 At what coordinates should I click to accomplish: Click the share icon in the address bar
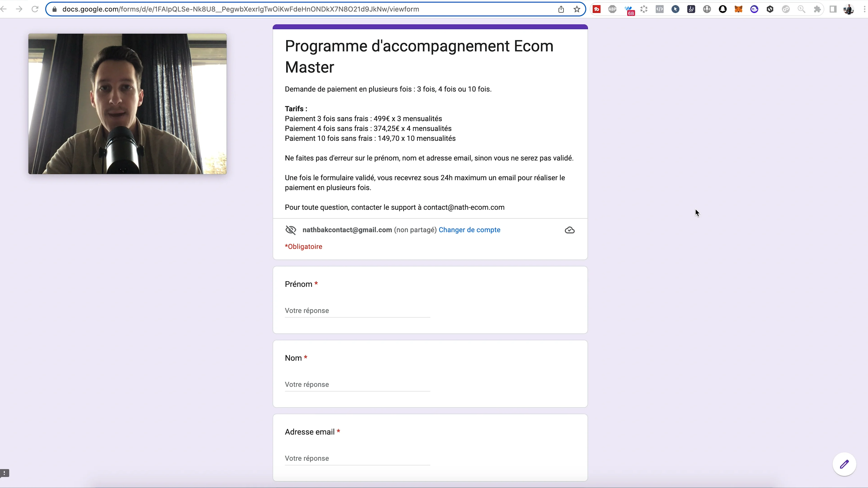(x=561, y=9)
